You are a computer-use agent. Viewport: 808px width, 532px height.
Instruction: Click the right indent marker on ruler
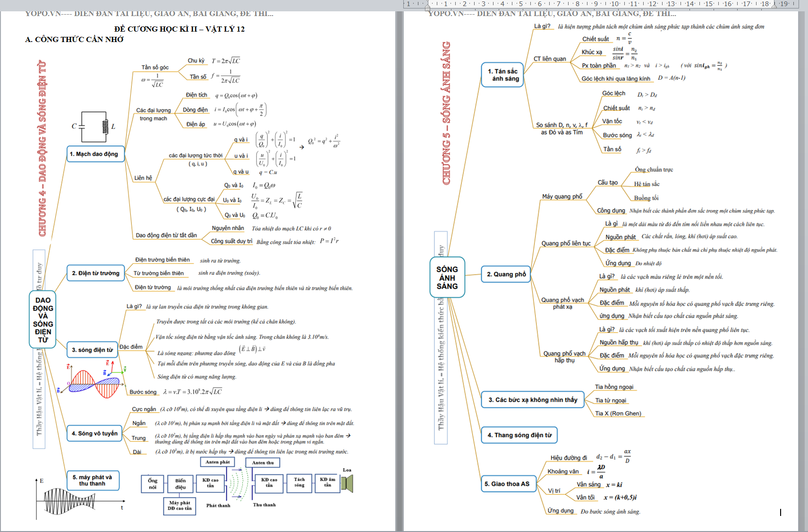774,4
